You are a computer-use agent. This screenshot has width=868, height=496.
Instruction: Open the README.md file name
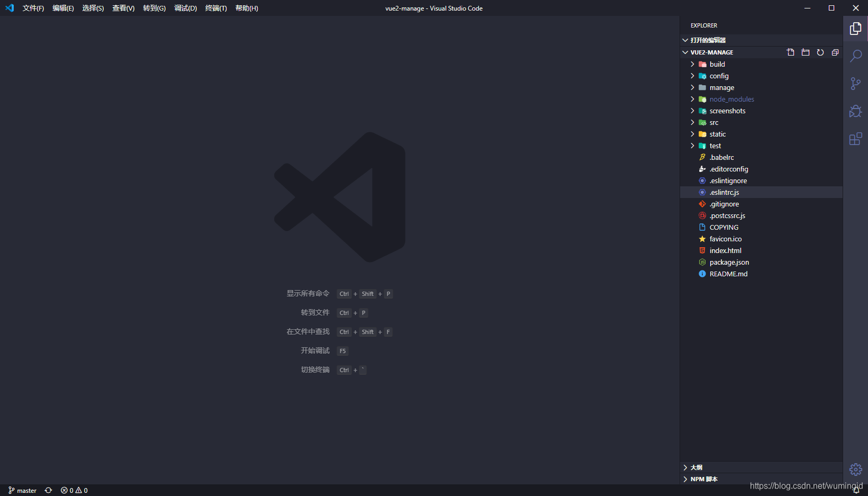729,274
